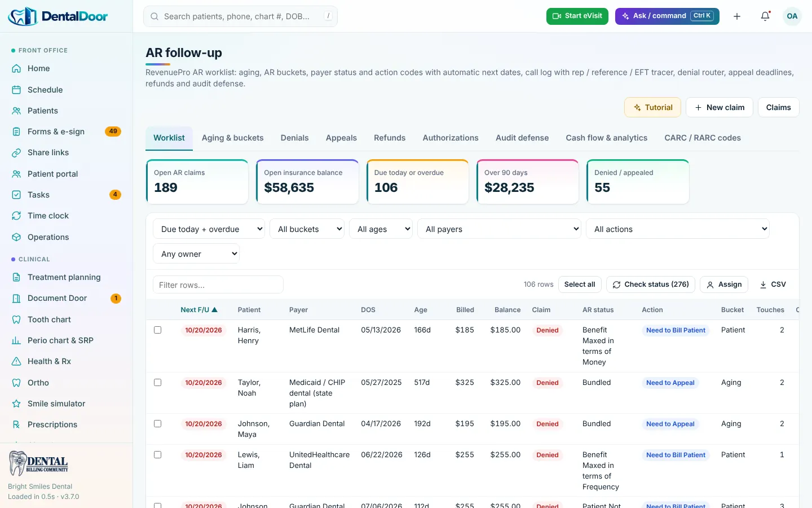Select checkbox for Taylor, Noah row
The image size is (812, 508).
click(158, 383)
